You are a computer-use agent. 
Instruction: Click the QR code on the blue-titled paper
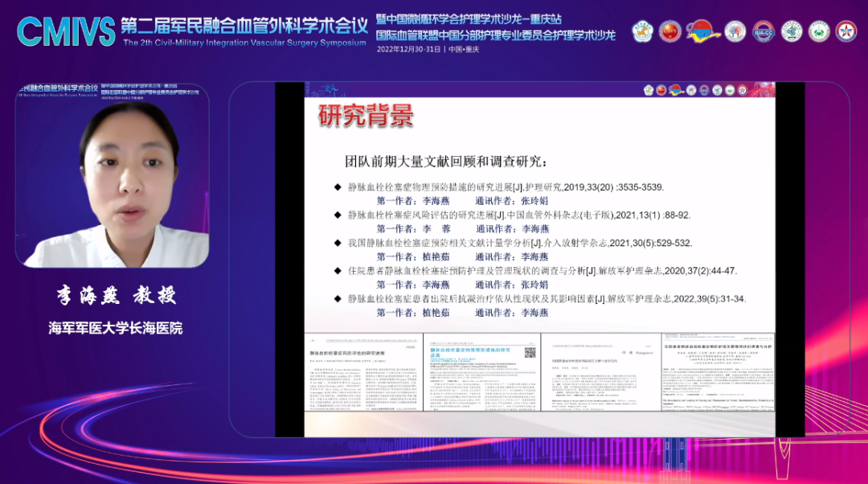(530, 353)
